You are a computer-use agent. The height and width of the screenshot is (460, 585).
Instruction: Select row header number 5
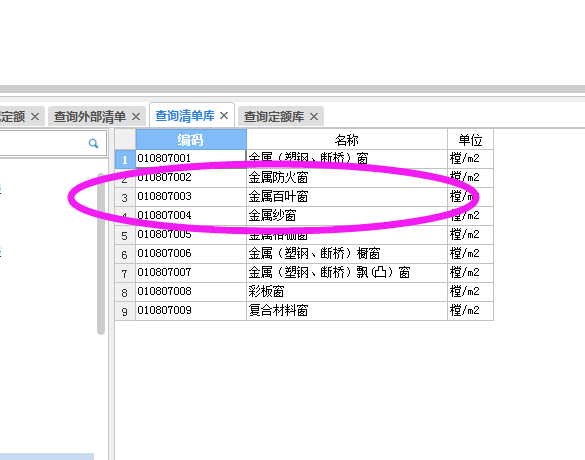point(125,235)
